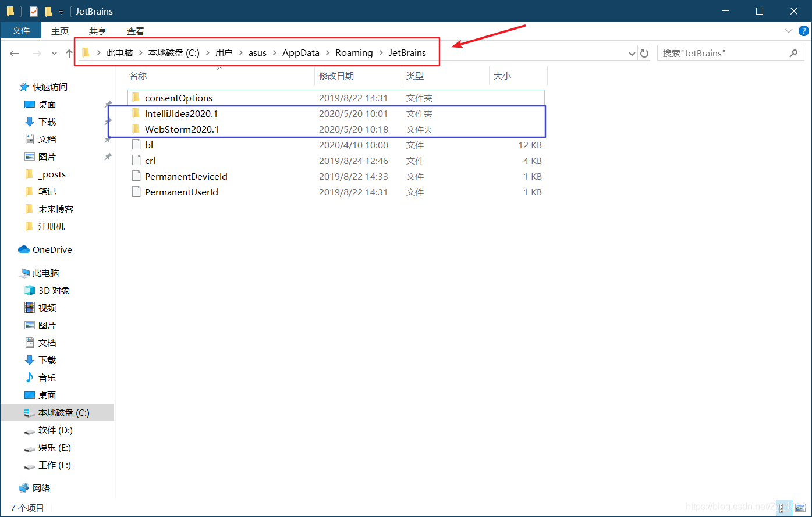Expand the ribbon with chevron arrow
The width and height of the screenshot is (812, 517).
coord(789,31)
